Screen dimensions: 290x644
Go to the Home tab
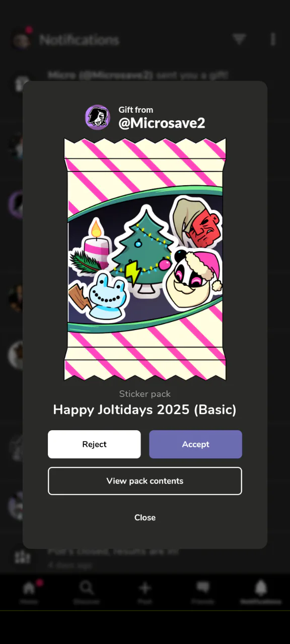pyautogui.click(x=29, y=592)
